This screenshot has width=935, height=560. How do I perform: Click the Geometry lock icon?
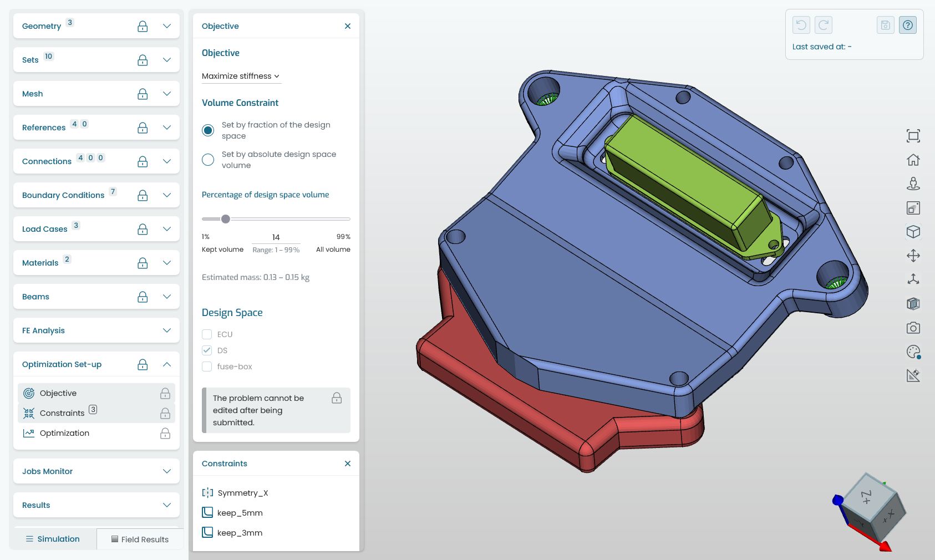(x=143, y=26)
